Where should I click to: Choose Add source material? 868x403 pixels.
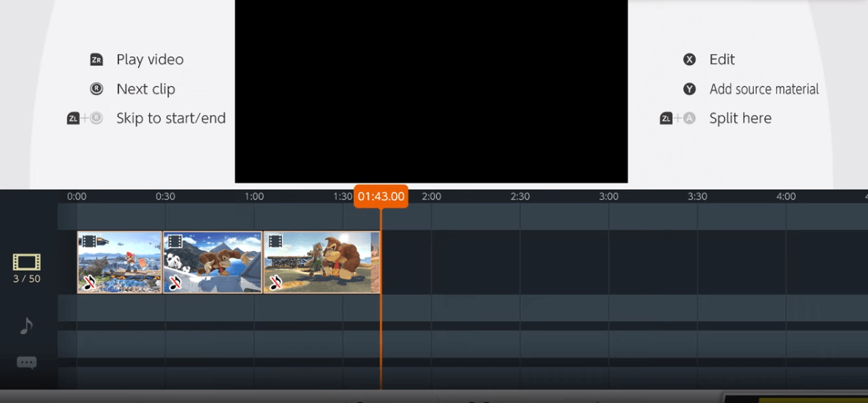click(764, 89)
